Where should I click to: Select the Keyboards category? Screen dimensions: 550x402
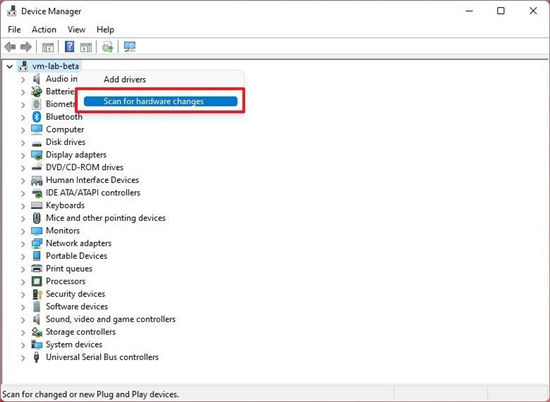(65, 205)
